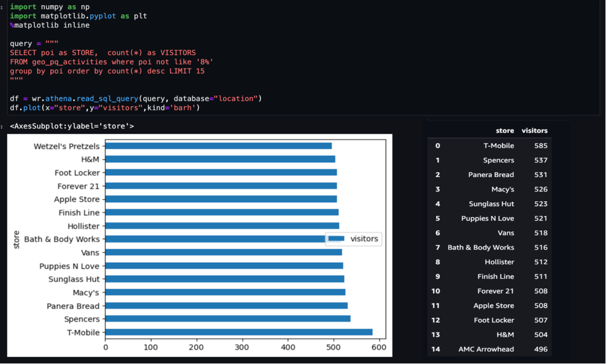Click 'Sunglass Hut' label on chart y-axis
This screenshot has height=364, width=606.
click(x=74, y=279)
